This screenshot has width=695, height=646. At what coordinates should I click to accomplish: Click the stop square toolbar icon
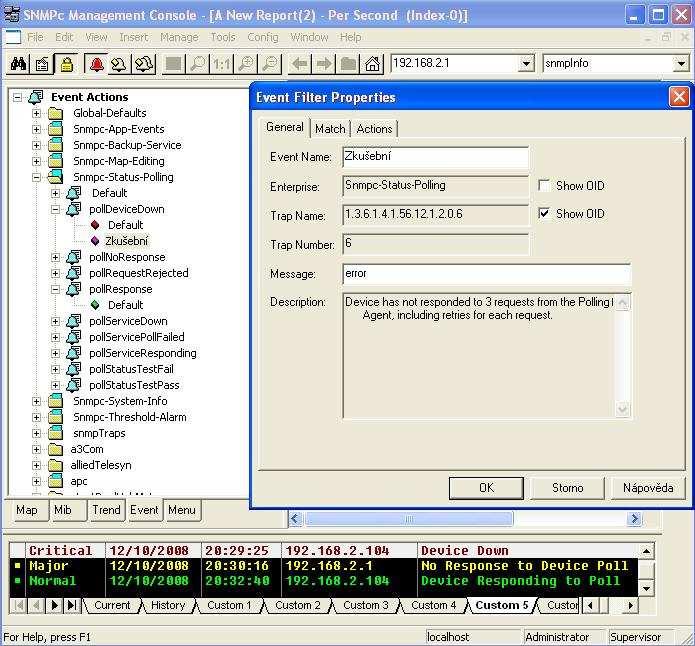point(173,64)
